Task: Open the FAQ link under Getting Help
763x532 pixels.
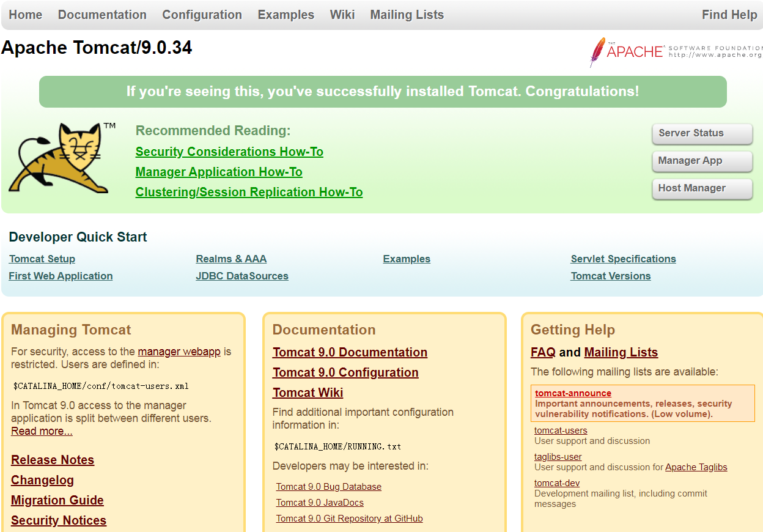Action: tap(543, 352)
